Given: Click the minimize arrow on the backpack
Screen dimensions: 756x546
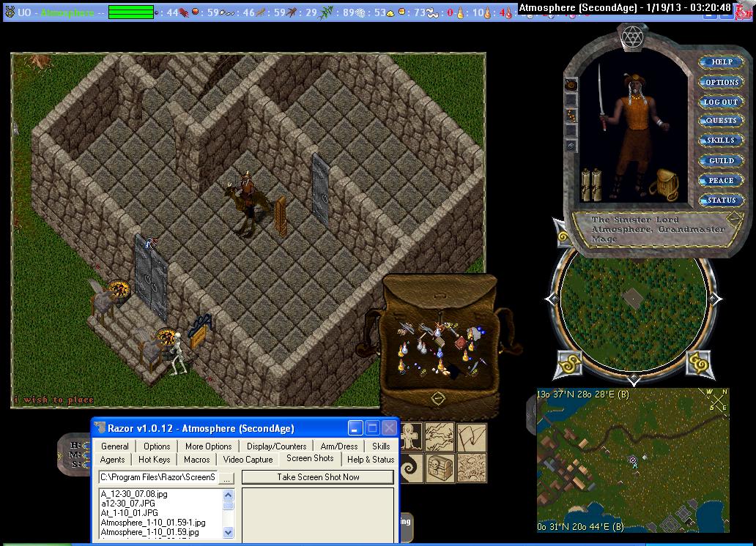Looking at the screenshot, I should pos(437,398).
